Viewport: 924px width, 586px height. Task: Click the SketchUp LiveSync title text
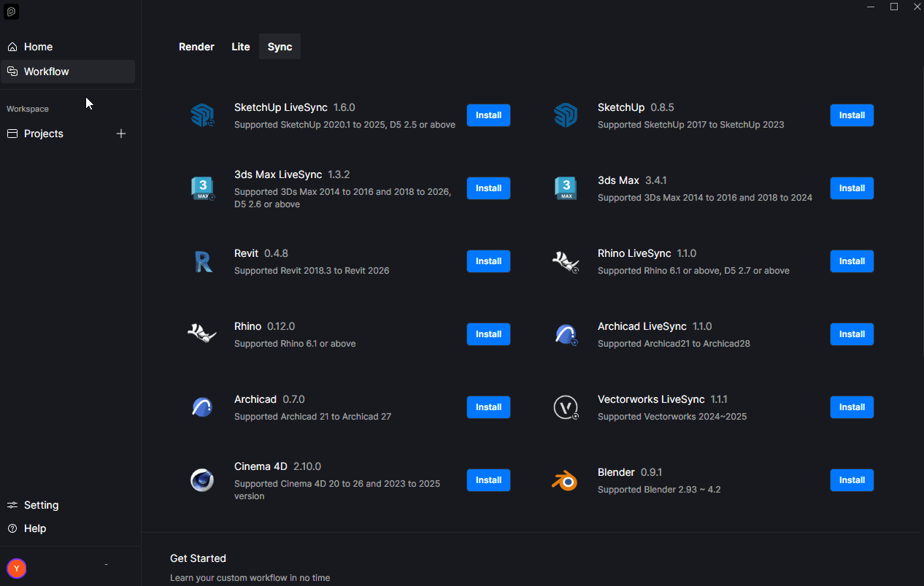[281, 107]
